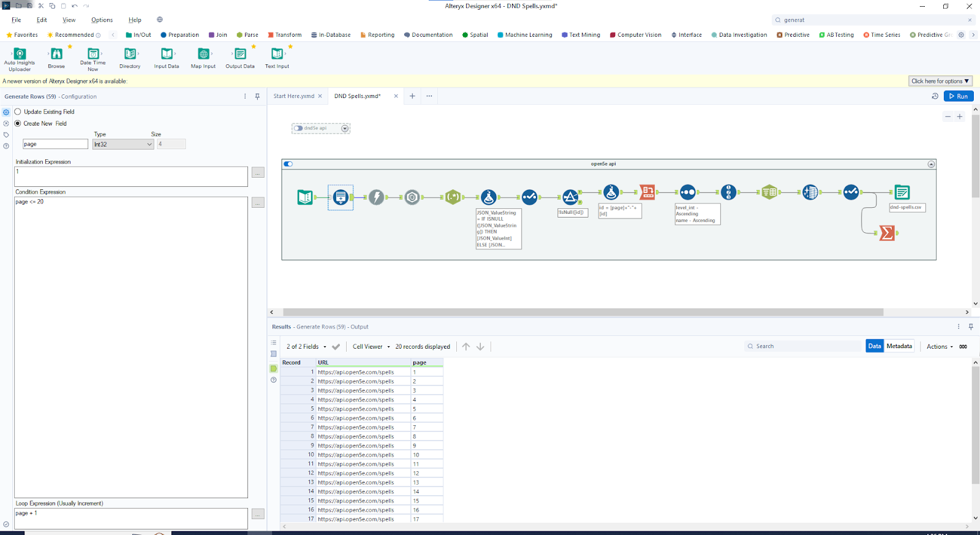Select the Download tool lightning node
Image resolution: width=980 pixels, height=535 pixels.
point(376,197)
